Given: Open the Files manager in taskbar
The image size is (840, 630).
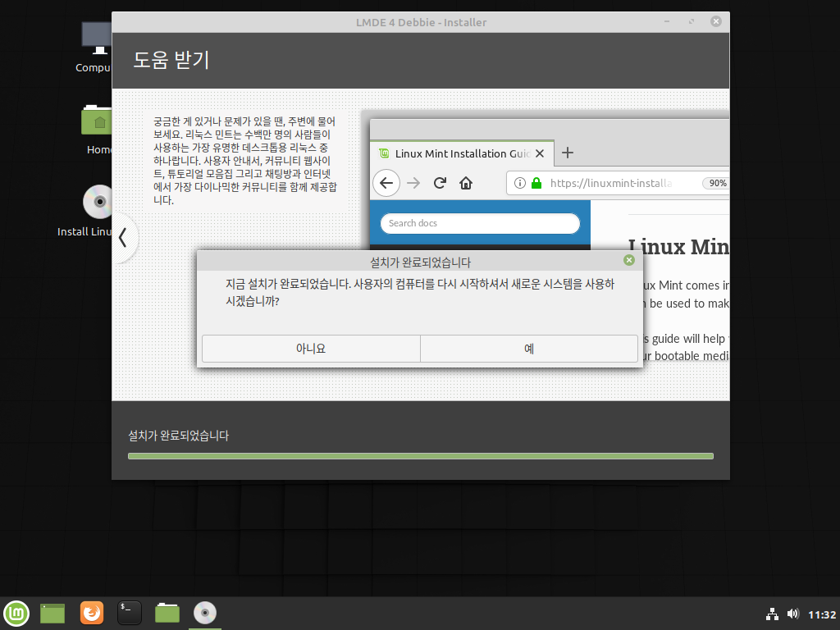Looking at the screenshot, I should (x=167, y=613).
